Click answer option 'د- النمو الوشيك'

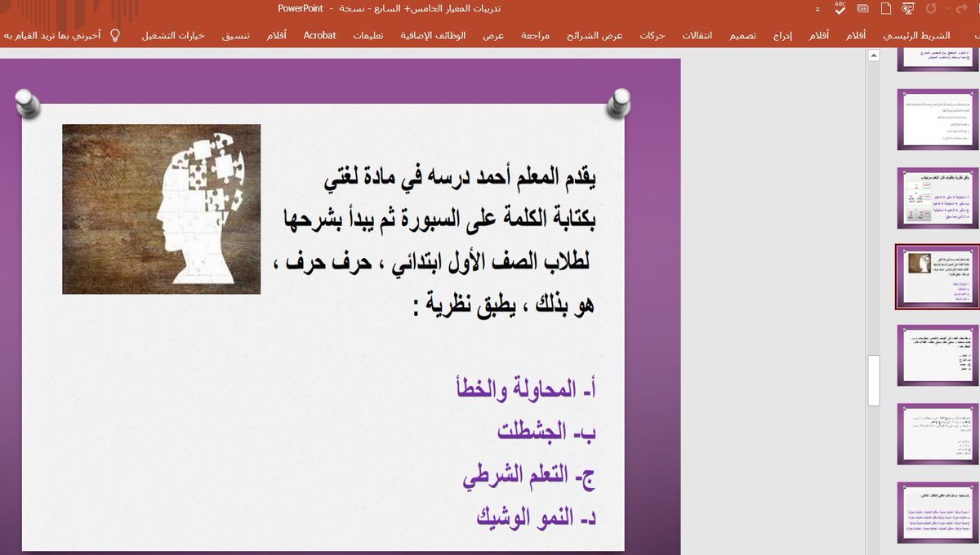point(536,517)
